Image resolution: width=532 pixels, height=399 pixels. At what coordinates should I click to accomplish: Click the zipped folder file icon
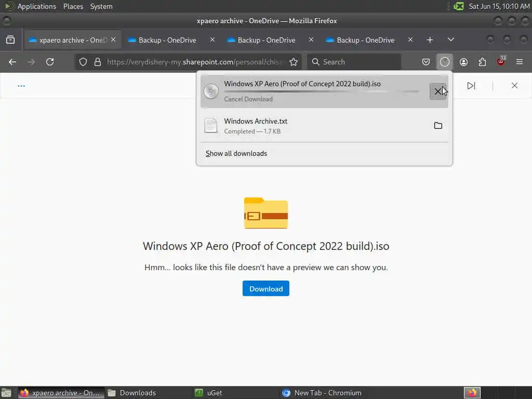click(266, 213)
